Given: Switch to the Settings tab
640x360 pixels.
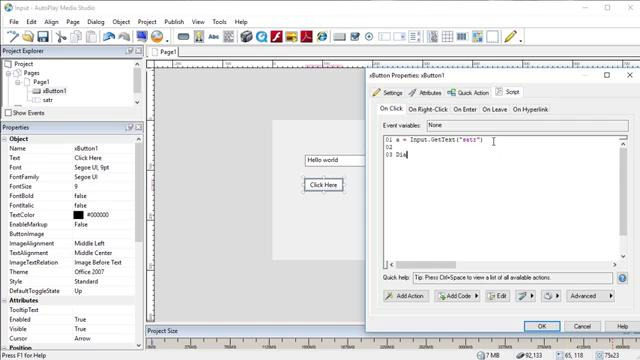Looking at the screenshot, I should click(x=388, y=93).
